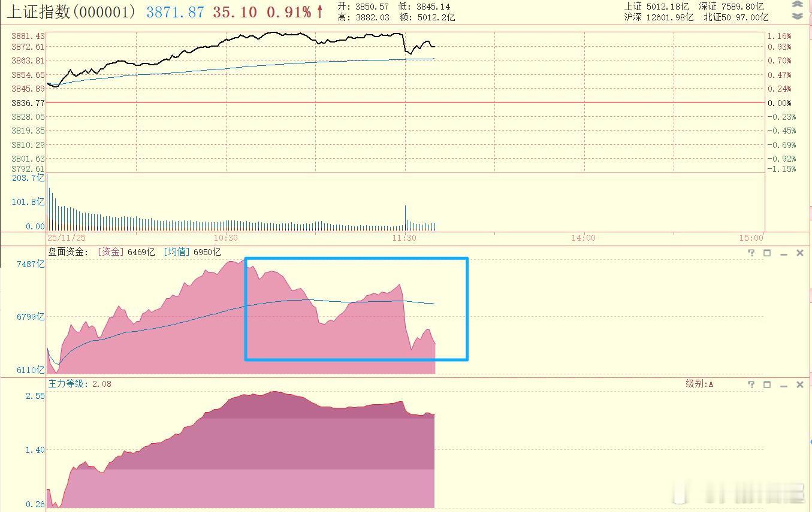Click the point change value 35.10

click(235, 12)
